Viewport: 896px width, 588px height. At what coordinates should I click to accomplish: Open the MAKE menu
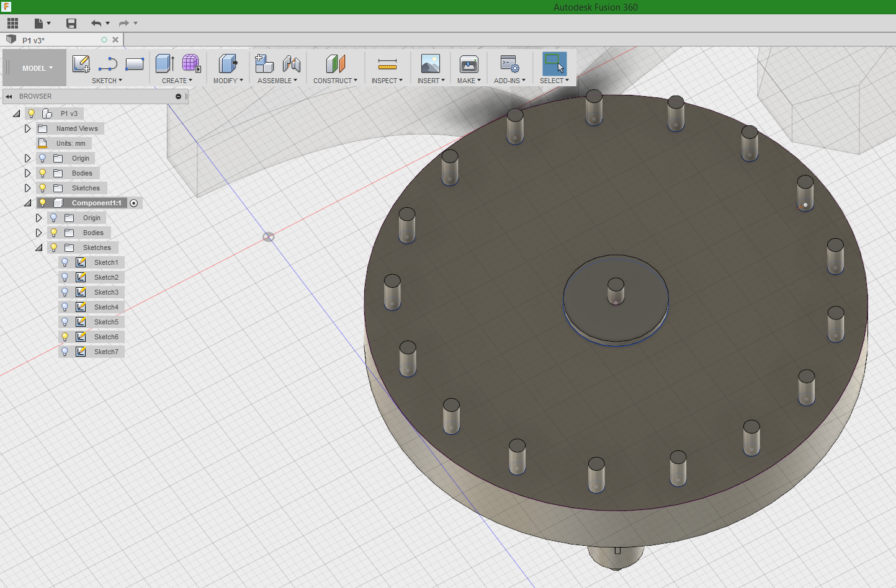point(469,81)
